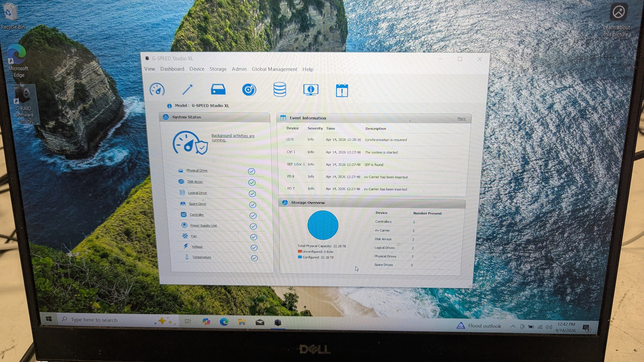This screenshot has width=644, height=362.
Task: Click the Power Supply Unit row checkmark
Action: (x=254, y=226)
